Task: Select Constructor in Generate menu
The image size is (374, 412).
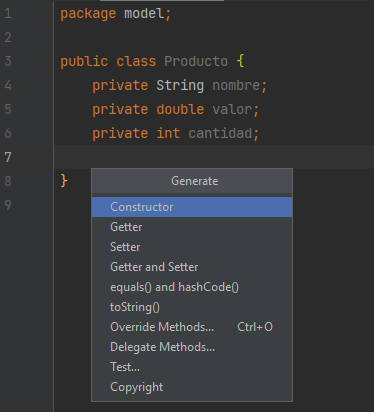Action: (192, 207)
